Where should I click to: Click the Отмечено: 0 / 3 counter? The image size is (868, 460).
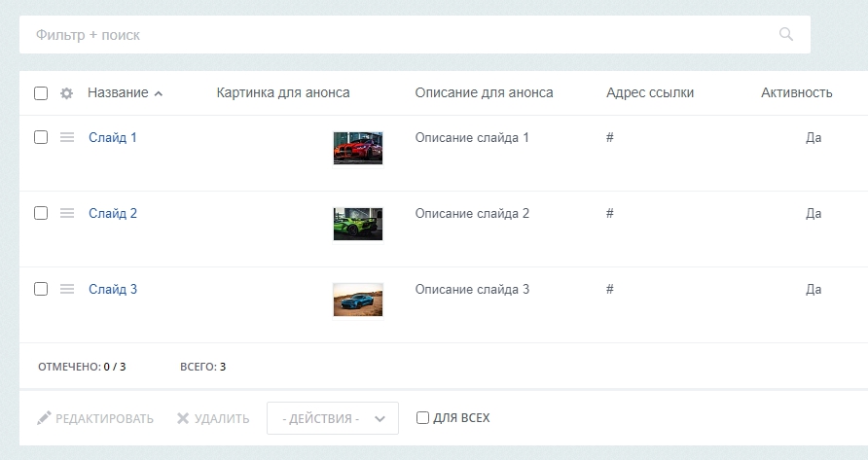click(82, 367)
